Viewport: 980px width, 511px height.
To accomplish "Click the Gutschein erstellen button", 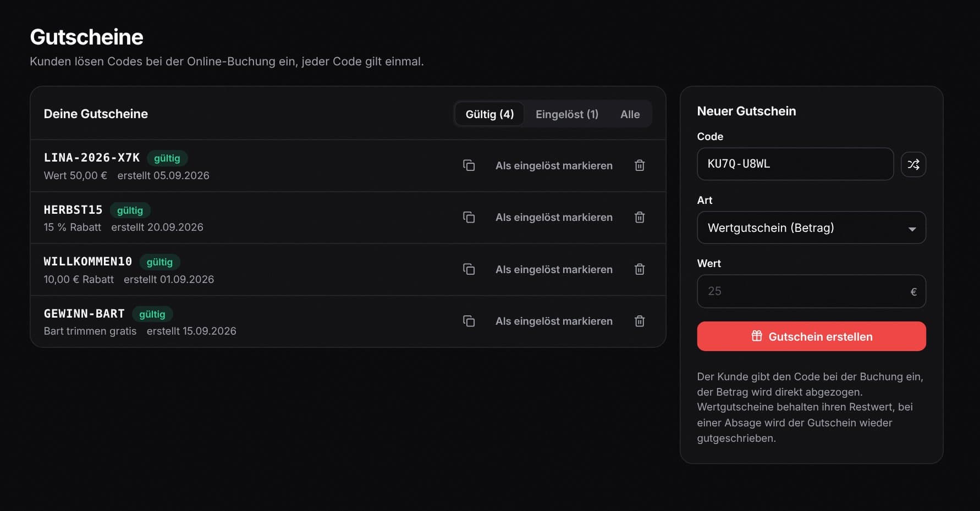I will click(811, 336).
